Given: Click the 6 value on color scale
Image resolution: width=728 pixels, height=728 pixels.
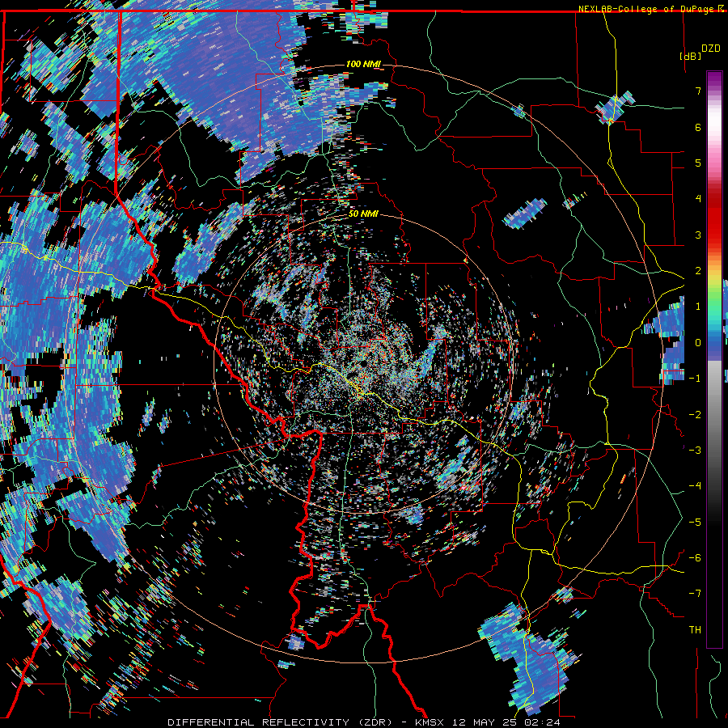Looking at the screenshot, I should [x=698, y=127].
